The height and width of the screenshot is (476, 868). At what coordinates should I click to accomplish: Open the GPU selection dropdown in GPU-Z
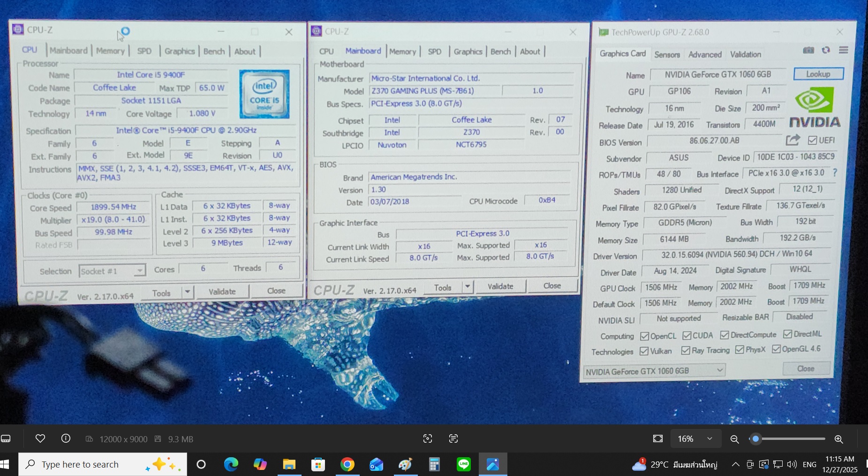tap(719, 370)
